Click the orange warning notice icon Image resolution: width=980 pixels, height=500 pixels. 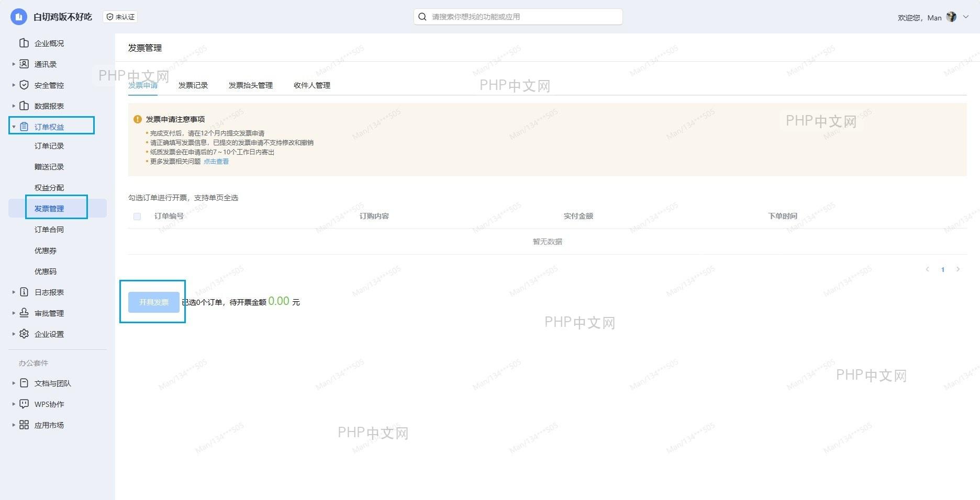[138, 119]
